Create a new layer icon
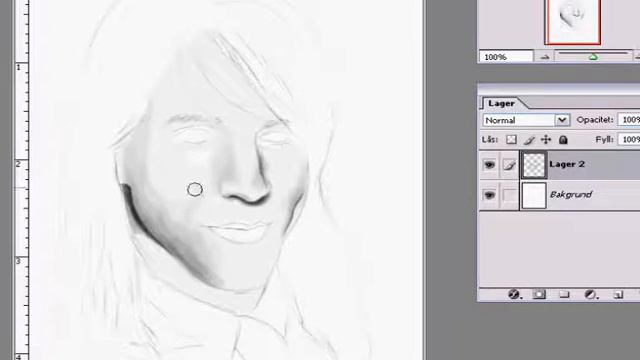The image size is (640, 360). [x=618, y=294]
